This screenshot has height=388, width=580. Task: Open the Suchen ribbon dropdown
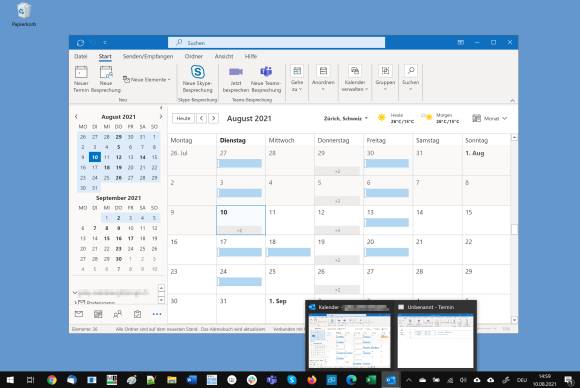tap(411, 78)
